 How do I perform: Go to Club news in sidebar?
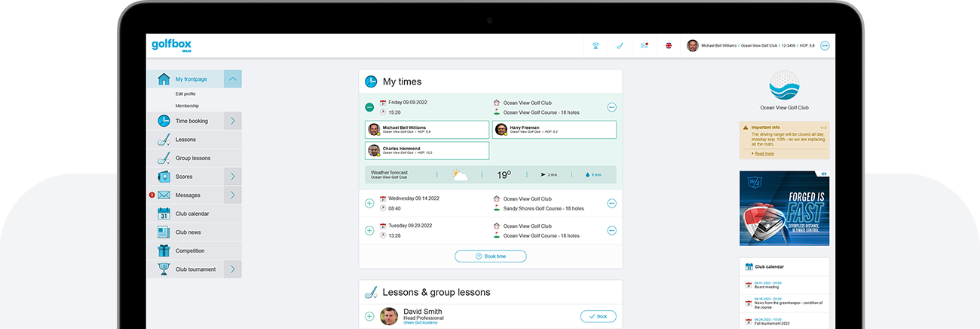pos(188,232)
